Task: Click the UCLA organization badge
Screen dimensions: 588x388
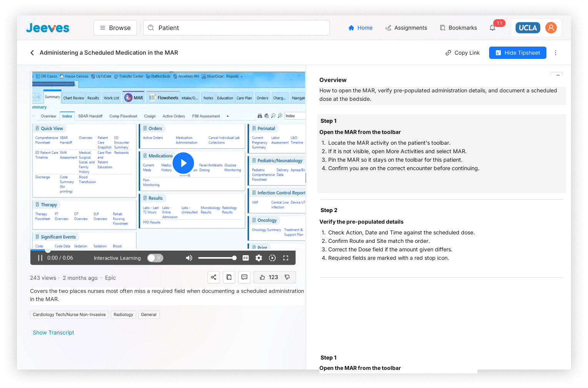Action: 528,28
